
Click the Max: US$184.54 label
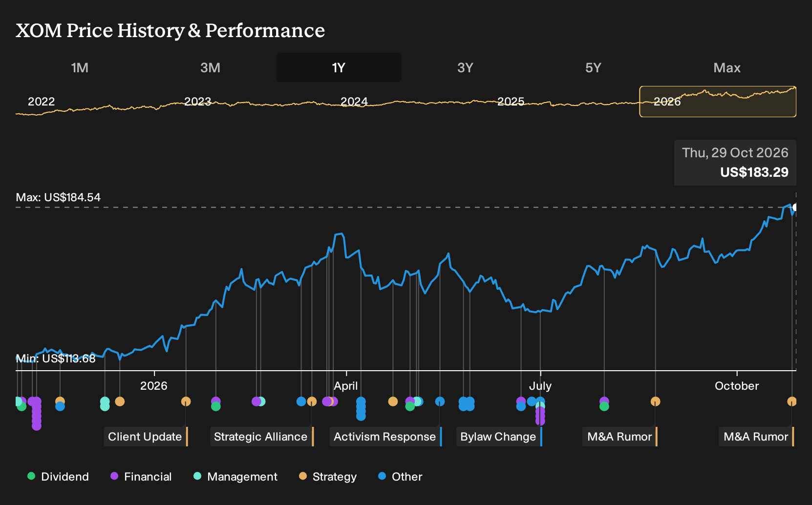[x=58, y=197]
